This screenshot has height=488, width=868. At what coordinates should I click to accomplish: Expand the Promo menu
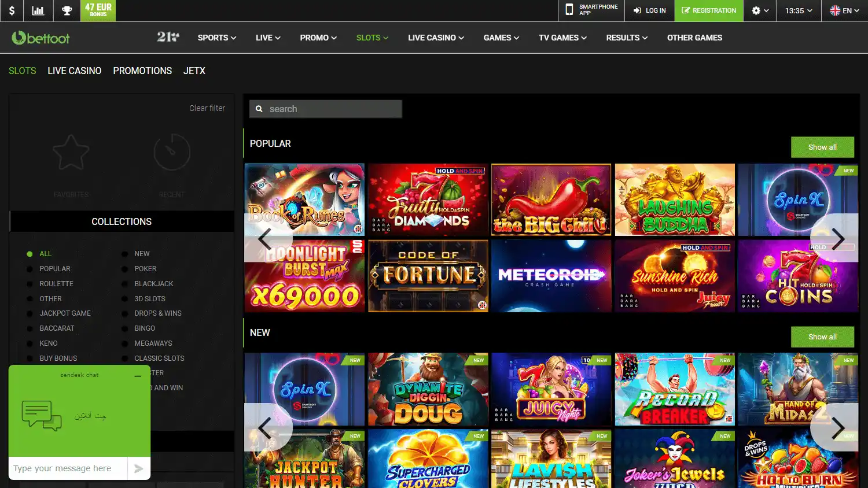318,38
